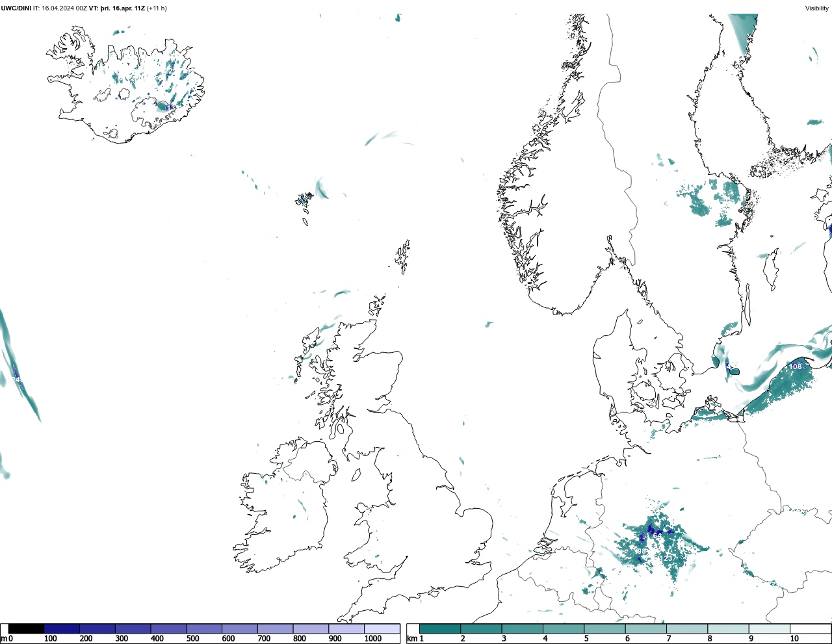The width and height of the screenshot is (832, 644).
Task: Click the 500–600 m legend swatch
Action: pos(204,628)
